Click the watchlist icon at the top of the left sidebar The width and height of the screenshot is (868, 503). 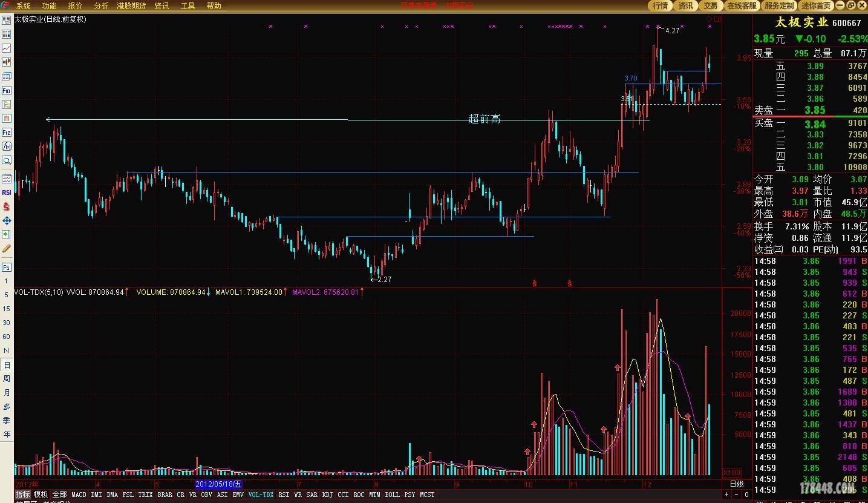pyautogui.click(x=7, y=20)
